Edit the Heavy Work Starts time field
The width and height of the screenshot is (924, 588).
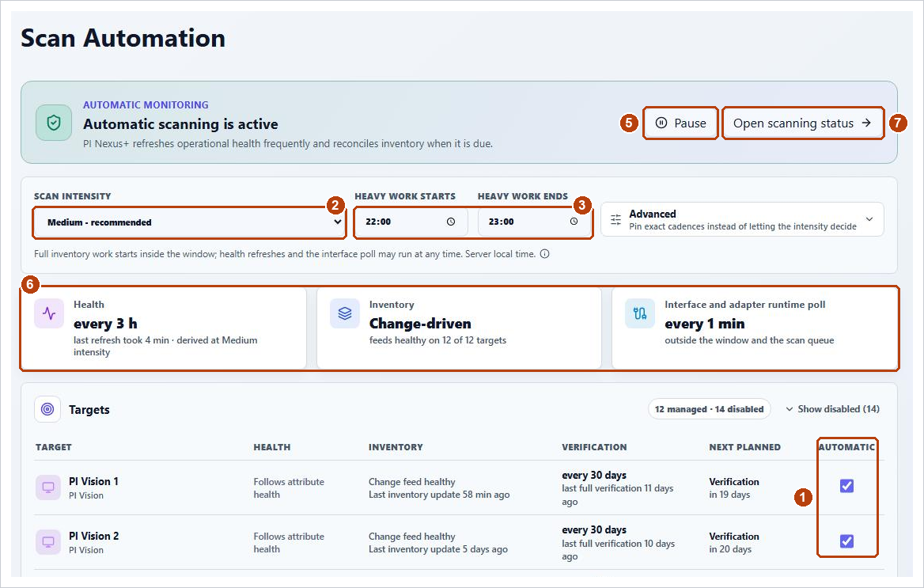pyautogui.click(x=411, y=222)
